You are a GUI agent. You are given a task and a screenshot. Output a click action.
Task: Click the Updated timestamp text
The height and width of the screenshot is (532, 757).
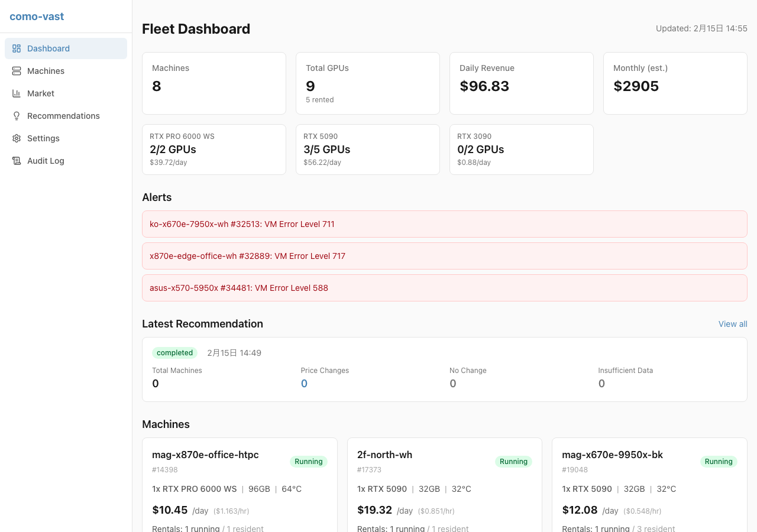point(701,28)
